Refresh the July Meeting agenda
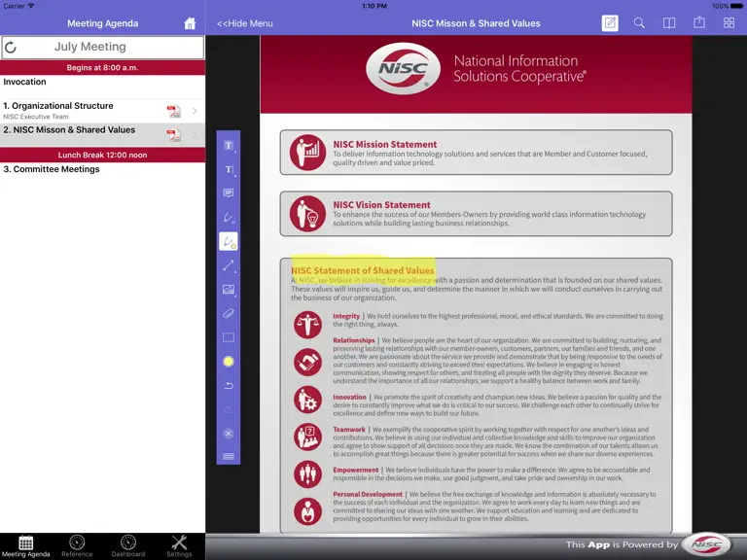This screenshot has height=560, width=747. 11,47
